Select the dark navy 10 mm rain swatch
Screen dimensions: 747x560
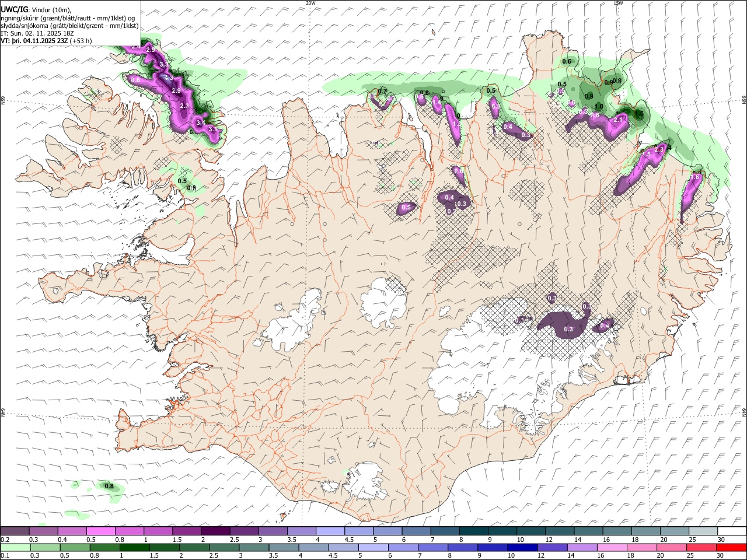tap(522, 547)
